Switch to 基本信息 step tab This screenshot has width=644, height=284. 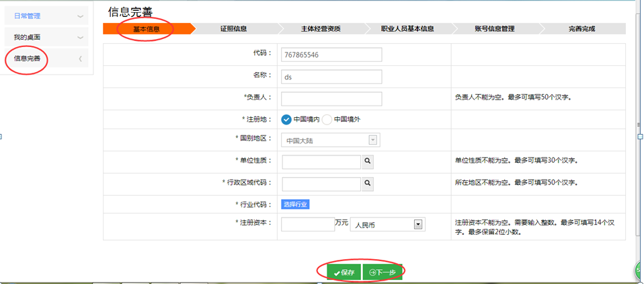[147, 29]
